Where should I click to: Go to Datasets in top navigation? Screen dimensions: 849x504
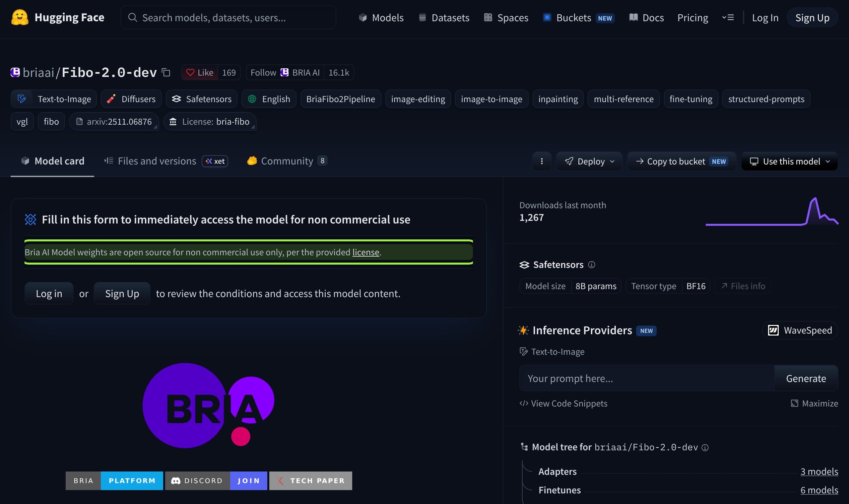coord(444,17)
